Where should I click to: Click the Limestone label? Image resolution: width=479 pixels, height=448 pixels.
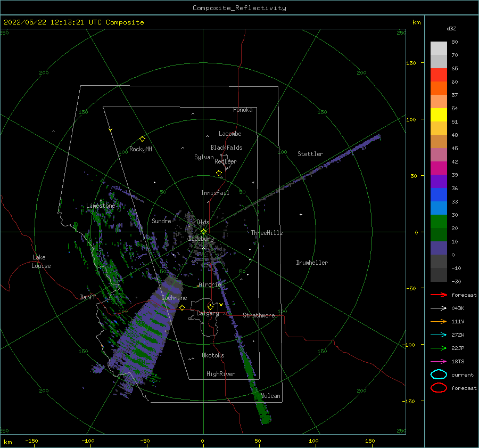coord(101,206)
